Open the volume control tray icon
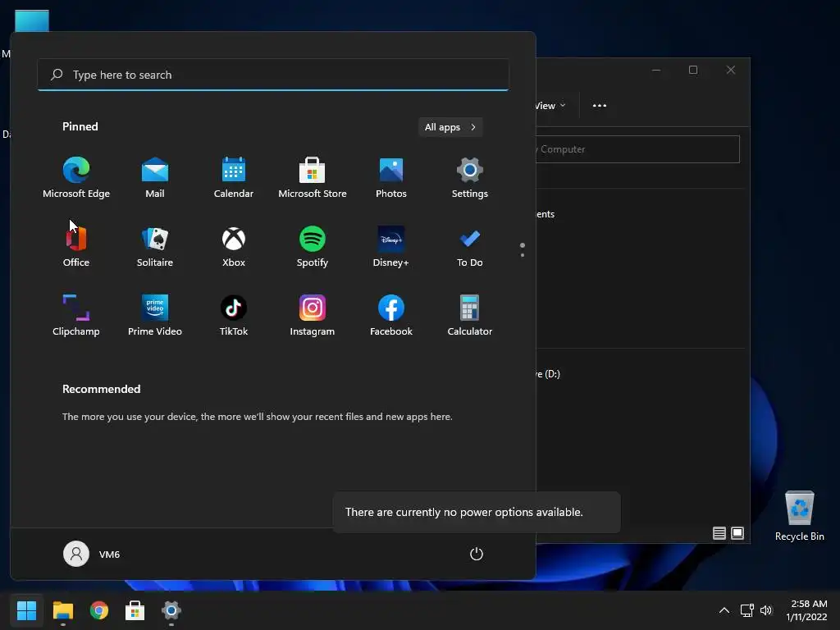 pos(766,610)
